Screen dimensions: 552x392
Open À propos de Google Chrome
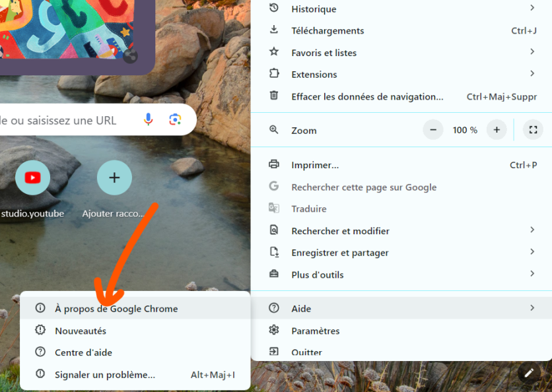tap(135, 308)
